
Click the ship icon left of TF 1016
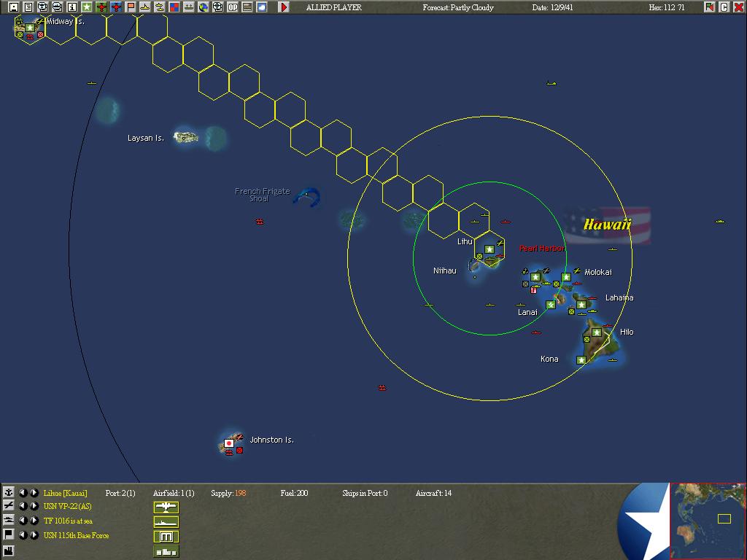[x=8, y=521]
